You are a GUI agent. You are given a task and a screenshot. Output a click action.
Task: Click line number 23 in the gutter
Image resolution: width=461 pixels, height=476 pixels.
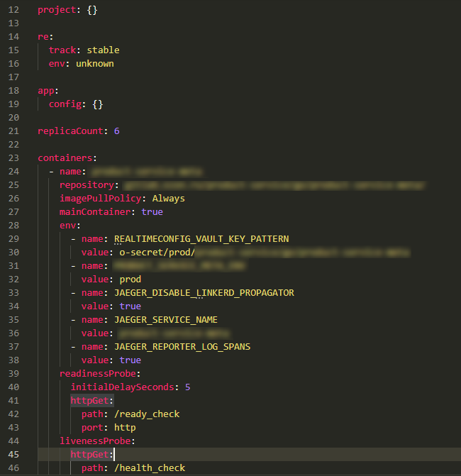point(13,158)
